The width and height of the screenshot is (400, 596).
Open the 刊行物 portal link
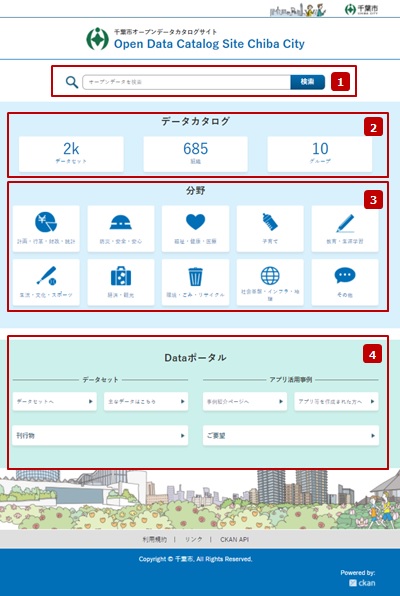100,436
